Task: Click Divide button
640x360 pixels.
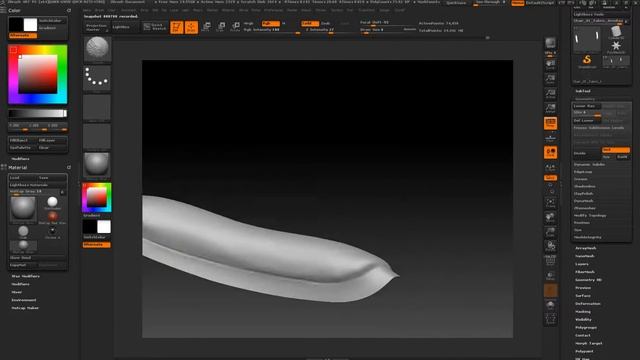Action: tap(586, 153)
